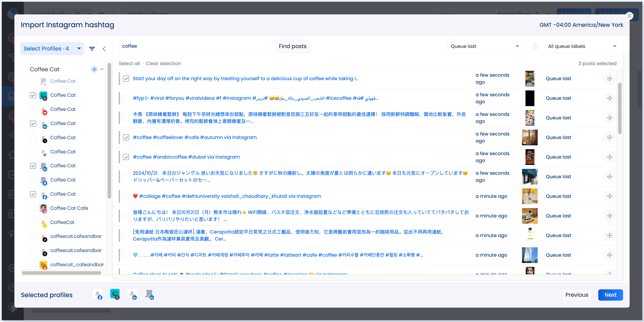
Task: Click the coffeecat.cafeandbar TikTok profile avatar
Action: 44,237
